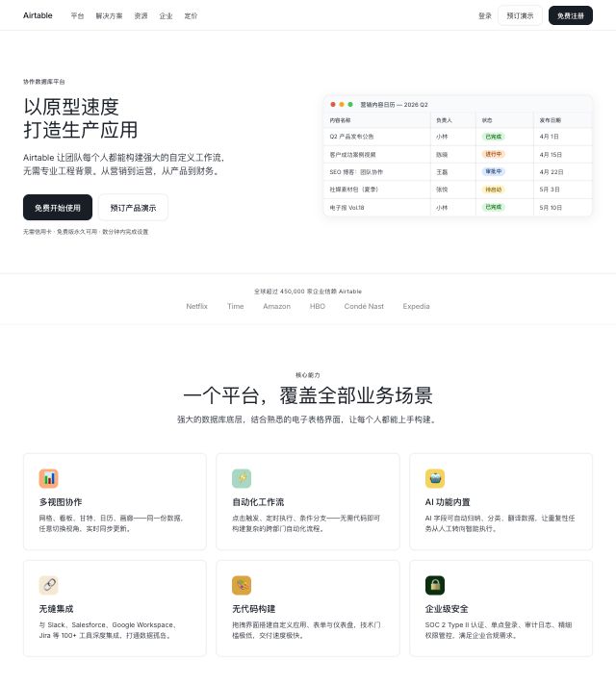Click the 免费注册 sign-up button

pos(571,15)
